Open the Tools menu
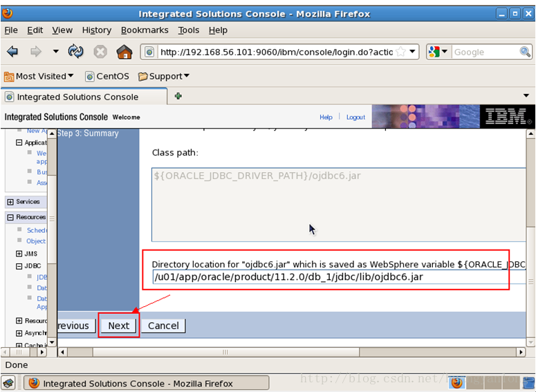Viewport: 536px width, 392px height. pyautogui.click(x=188, y=30)
